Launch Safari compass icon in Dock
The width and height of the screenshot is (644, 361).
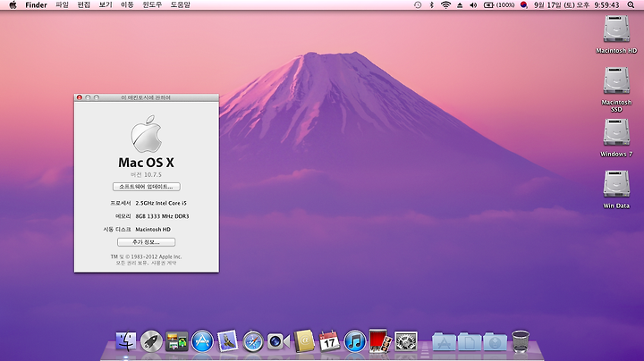253,341
